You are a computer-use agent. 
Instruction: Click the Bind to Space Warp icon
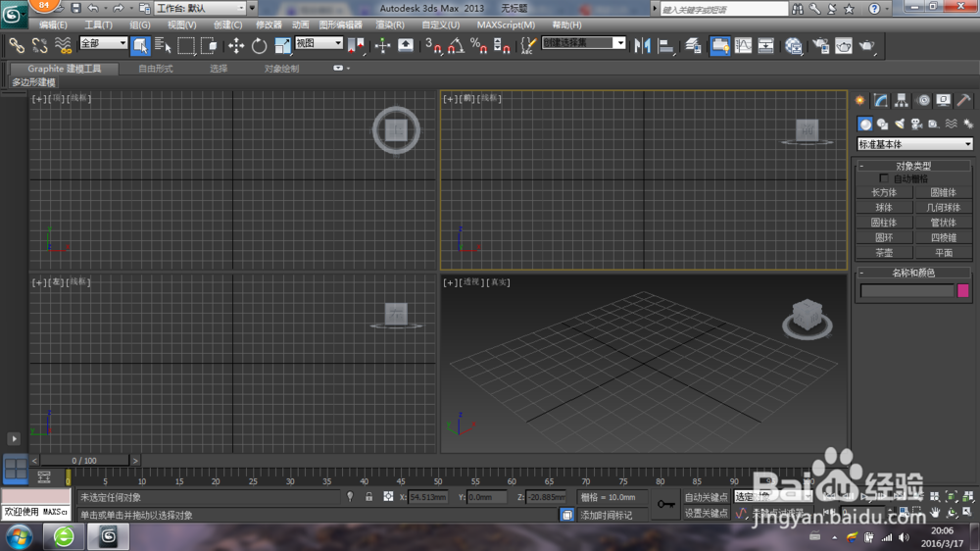point(63,45)
